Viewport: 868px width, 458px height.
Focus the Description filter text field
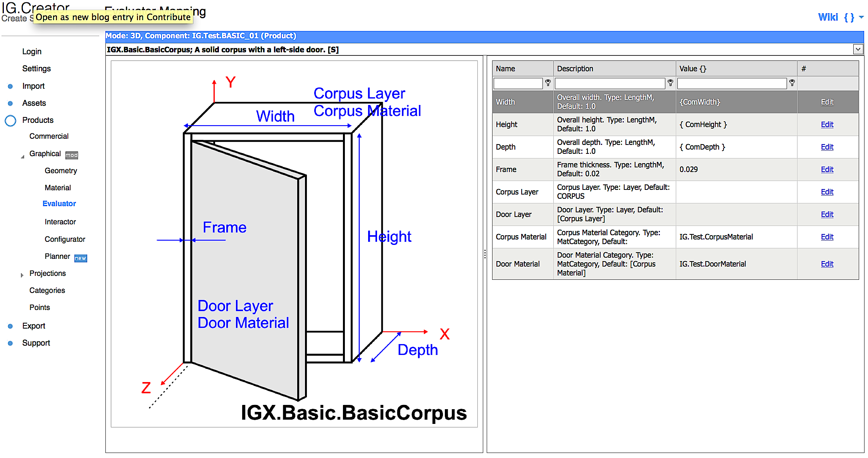610,83
